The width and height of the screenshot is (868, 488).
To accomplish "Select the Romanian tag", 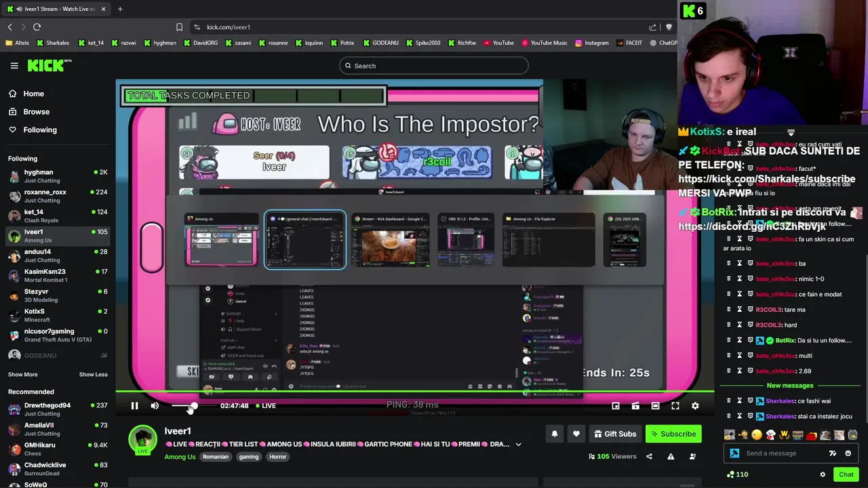I will 216,457.
